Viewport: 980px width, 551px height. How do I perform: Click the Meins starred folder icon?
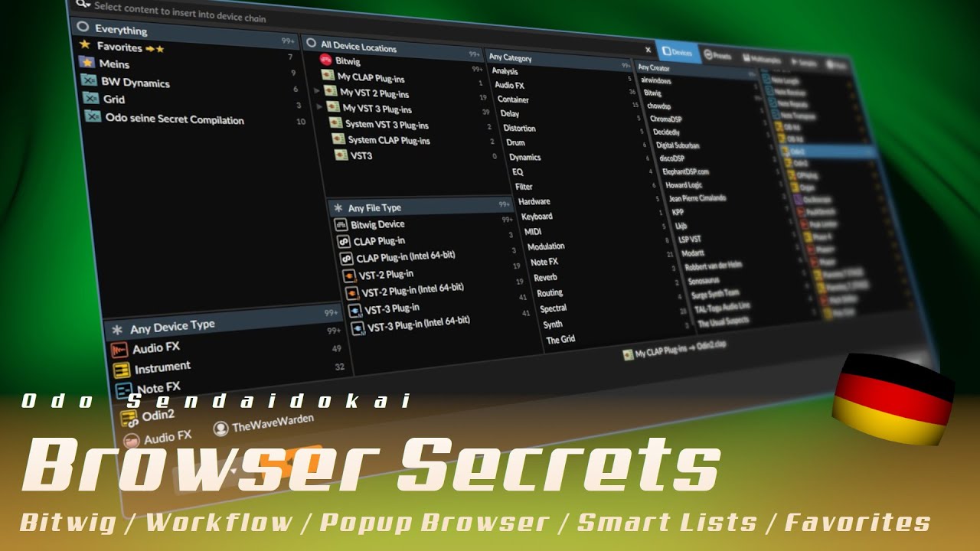pyautogui.click(x=87, y=62)
